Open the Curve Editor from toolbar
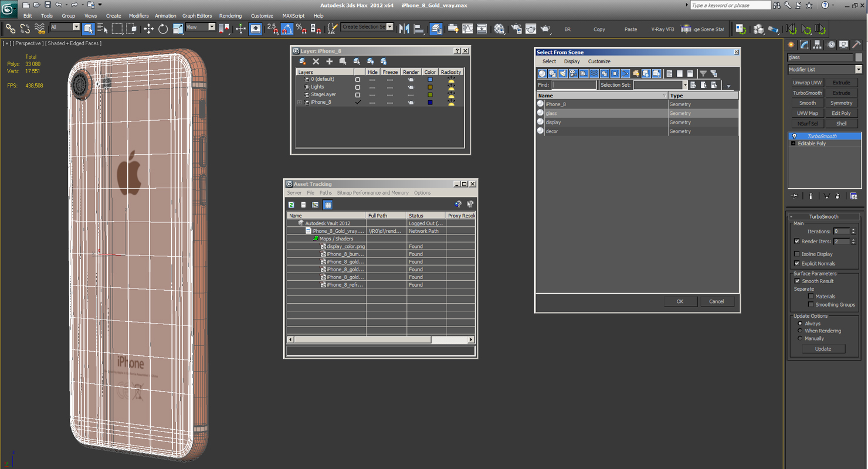 click(x=467, y=28)
